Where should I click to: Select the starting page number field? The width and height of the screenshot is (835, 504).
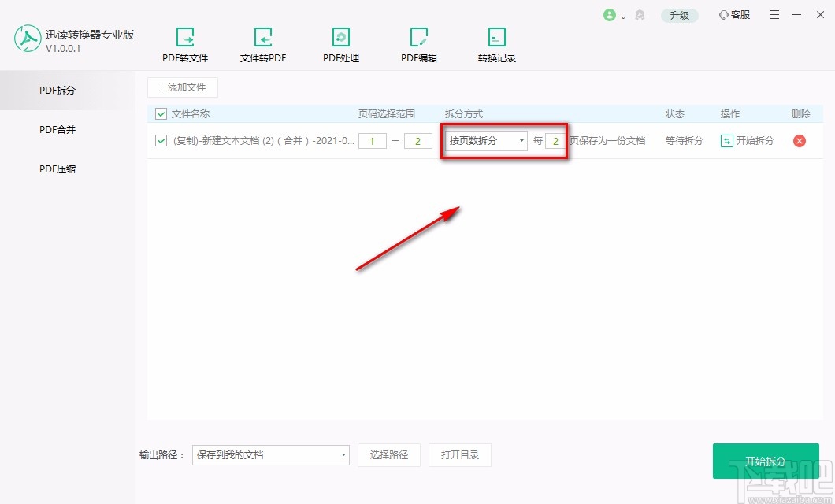coord(372,141)
